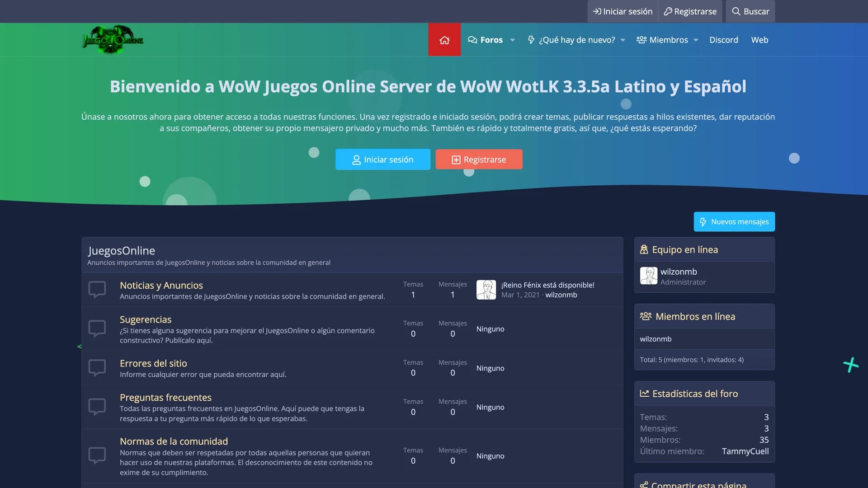Click wilzonmb under Miembros en línea

tap(656, 339)
